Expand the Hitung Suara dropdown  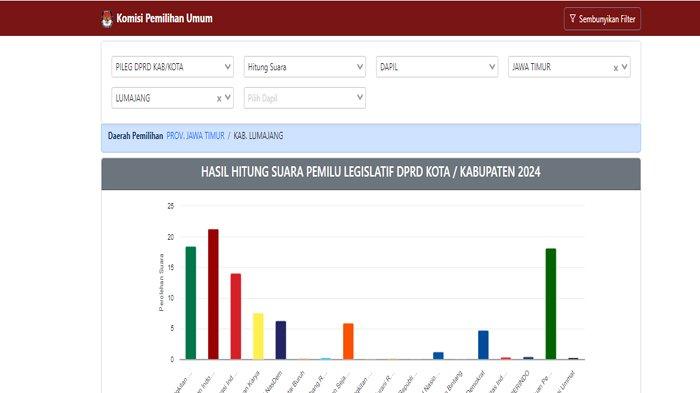[305, 67]
